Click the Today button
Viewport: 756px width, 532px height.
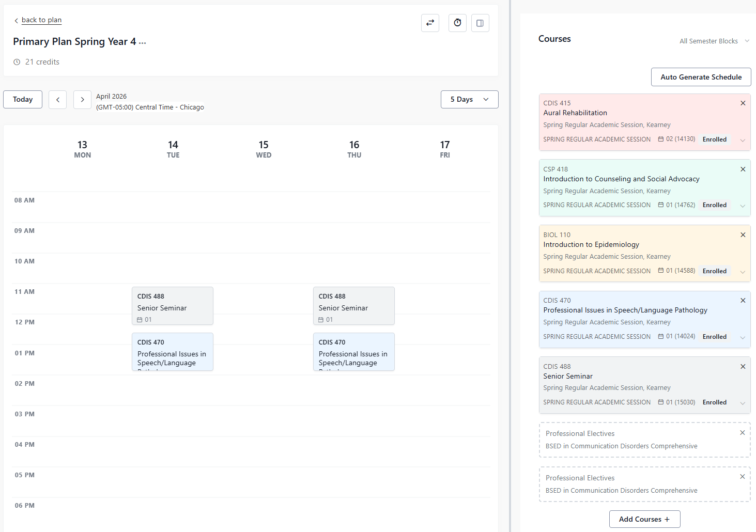coord(23,100)
